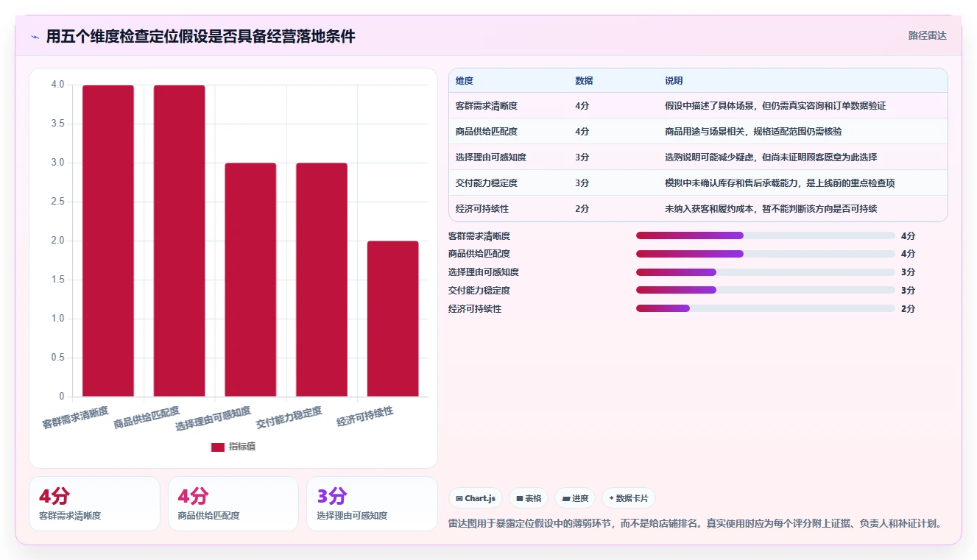Click the 2分 value in the table
The width and height of the screenshot is (977, 560).
click(x=582, y=209)
